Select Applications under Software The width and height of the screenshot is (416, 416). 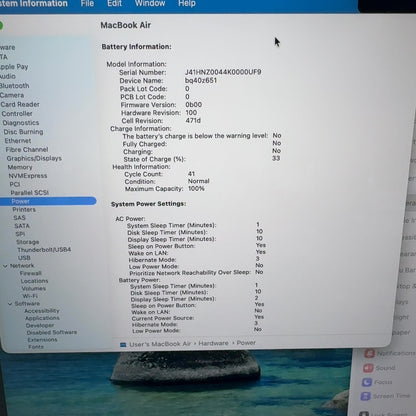tap(42, 318)
